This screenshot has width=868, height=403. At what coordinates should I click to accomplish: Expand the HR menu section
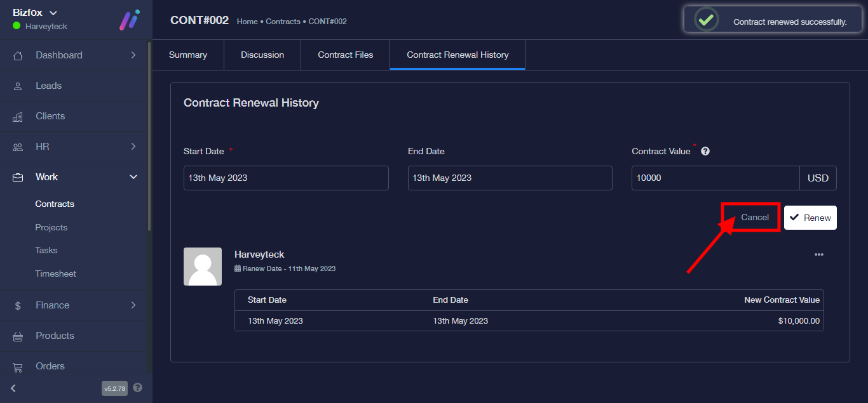click(133, 147)
